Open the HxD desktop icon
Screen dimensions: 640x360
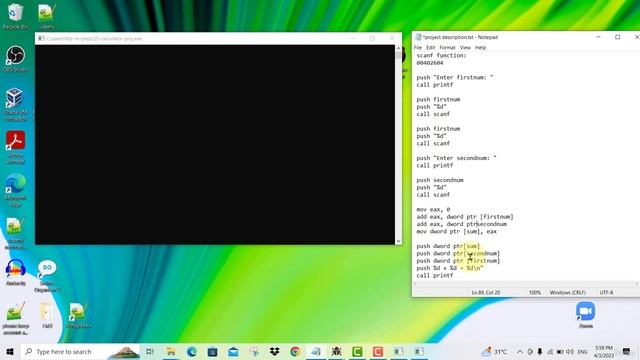click(47, 315)
